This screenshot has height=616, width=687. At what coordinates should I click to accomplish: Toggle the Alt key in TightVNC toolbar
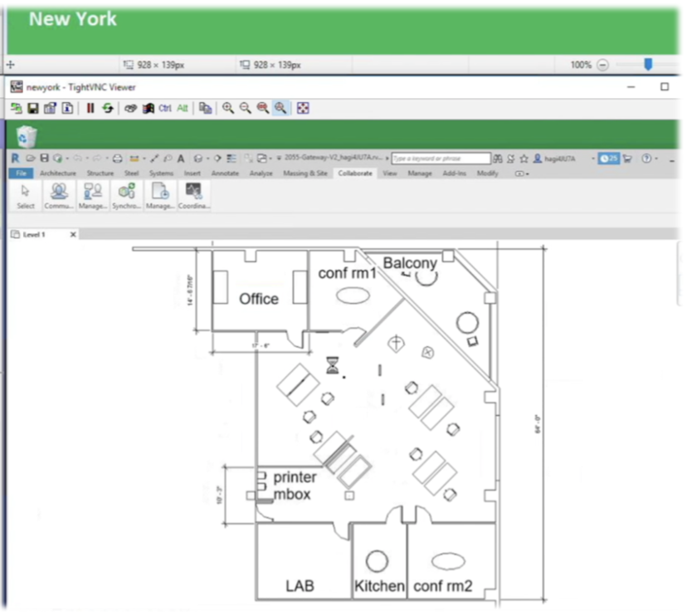coord(183,108)
